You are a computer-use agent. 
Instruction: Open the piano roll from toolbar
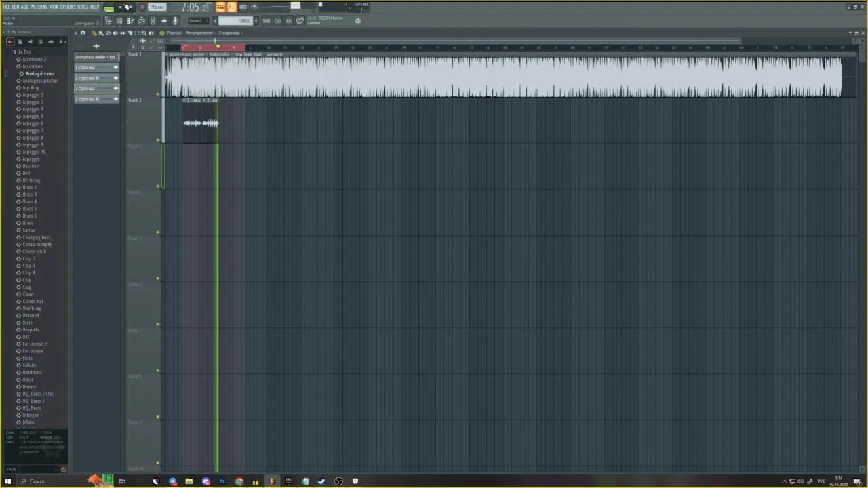point(130,21)
